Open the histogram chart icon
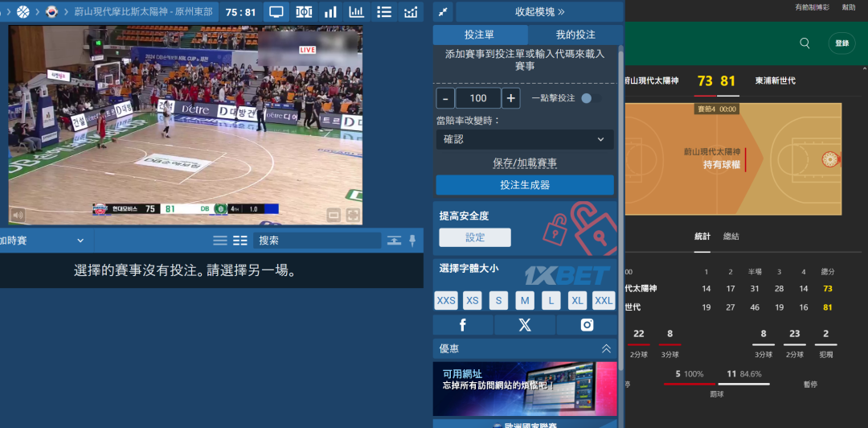 357,11
